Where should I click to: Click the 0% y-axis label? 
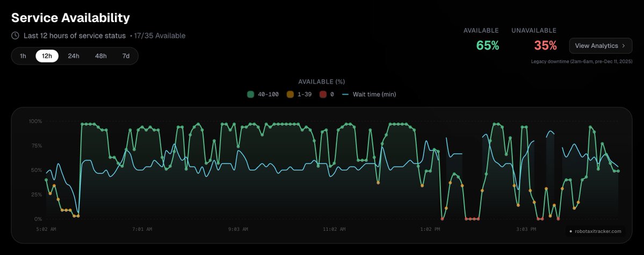coord(38,219)
